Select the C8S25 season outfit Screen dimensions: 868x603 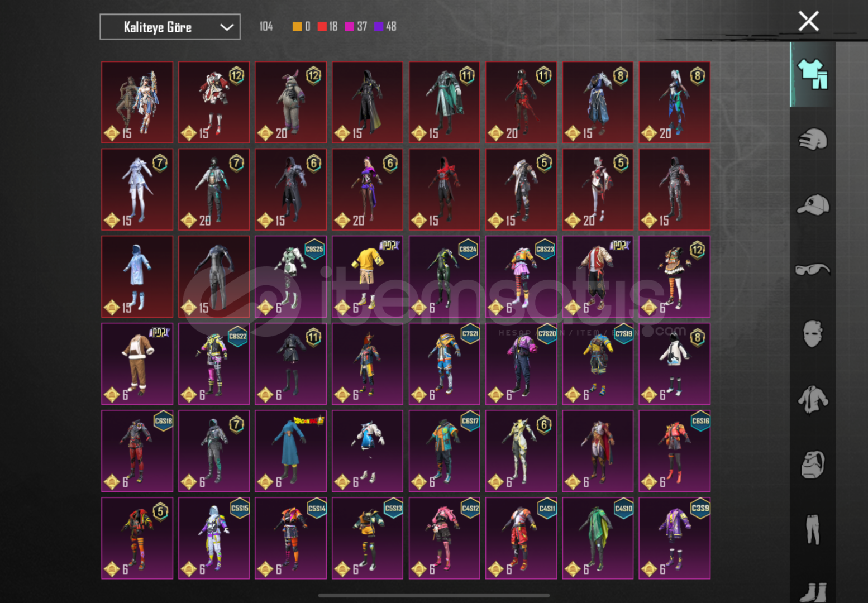click(290, 276)
